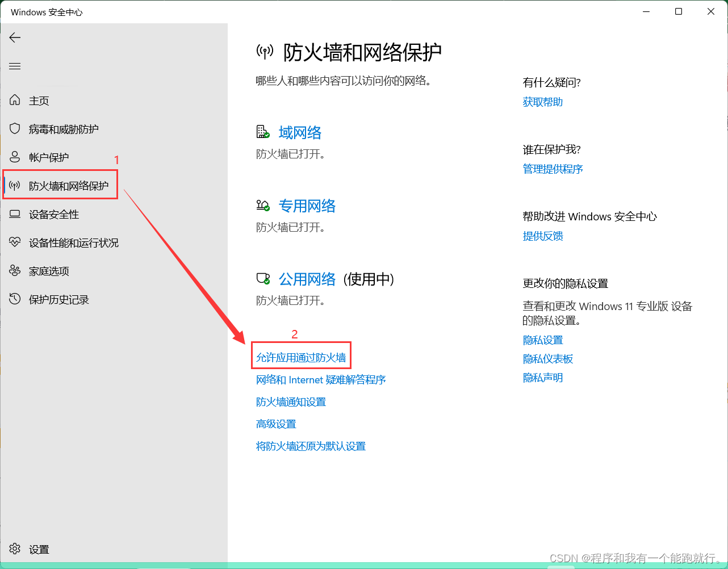Click the history clock icon for 保护历史记录
This screenshot has height=569, width=728.
point(15,299)
